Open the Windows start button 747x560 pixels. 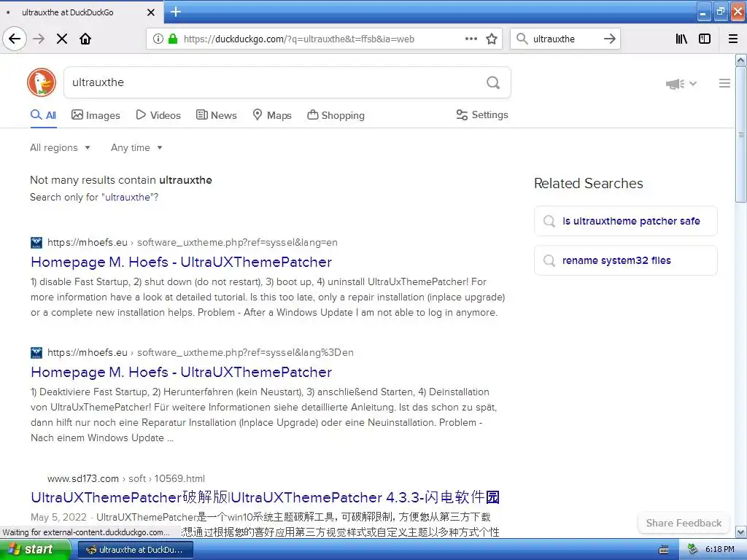[x=35, y=550]
